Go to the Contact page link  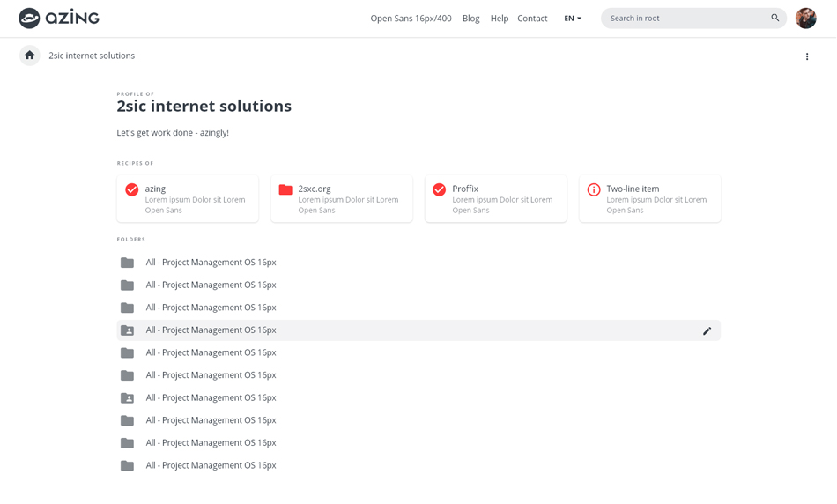532,19
